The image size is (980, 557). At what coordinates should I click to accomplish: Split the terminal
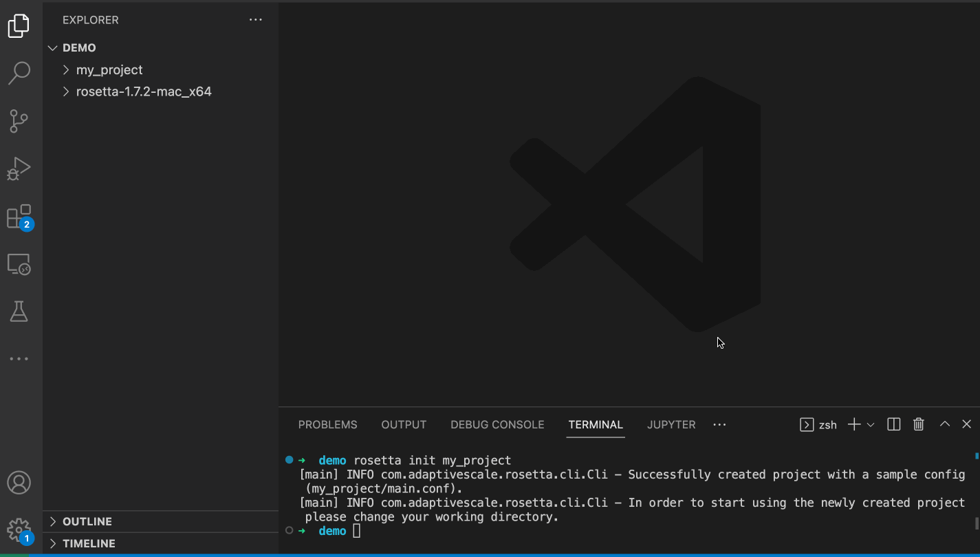coord(894,424)
